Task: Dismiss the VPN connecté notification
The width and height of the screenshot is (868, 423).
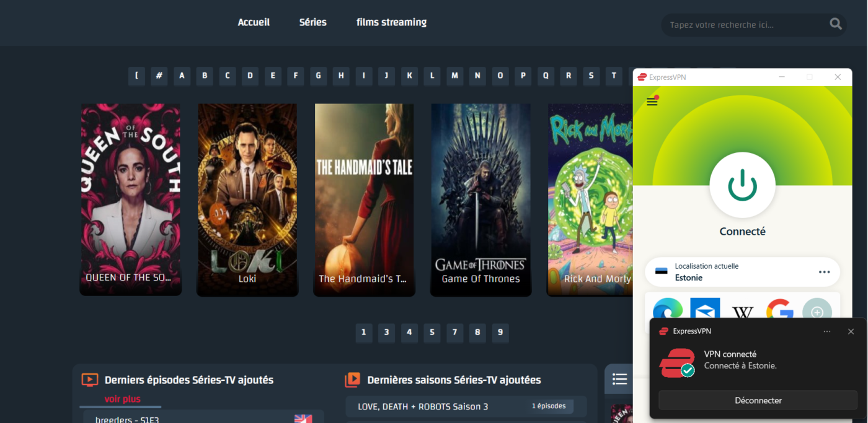Action: pyautogui.click(x=851, y=331)
